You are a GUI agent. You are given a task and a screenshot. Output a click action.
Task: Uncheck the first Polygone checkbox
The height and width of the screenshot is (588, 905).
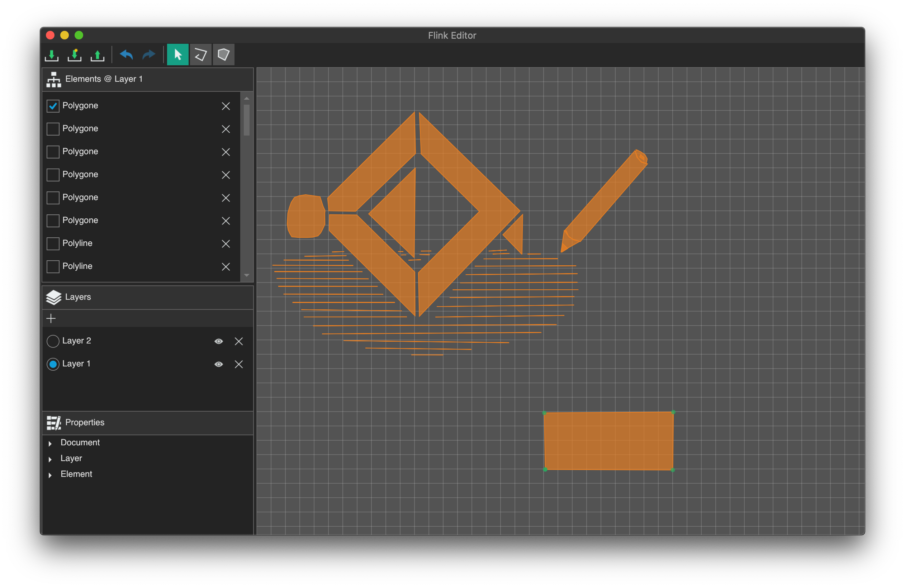tap(53, 106)
